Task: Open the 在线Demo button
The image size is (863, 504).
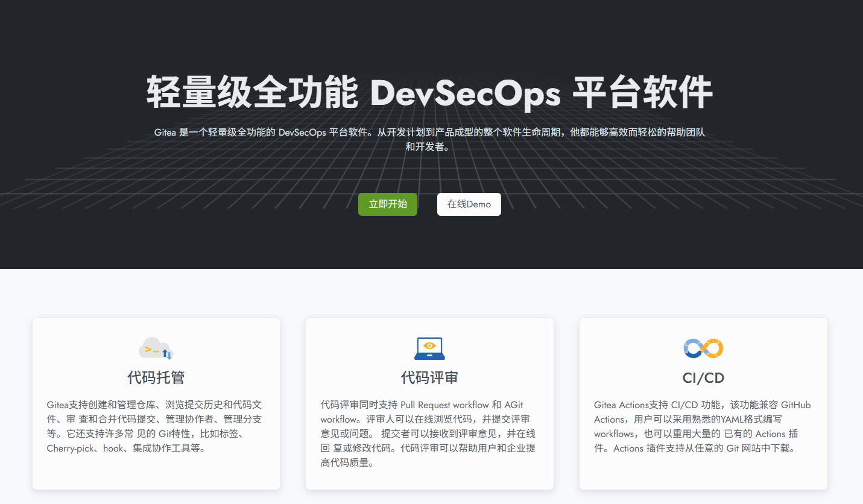Action: click(x=469, y=204)
